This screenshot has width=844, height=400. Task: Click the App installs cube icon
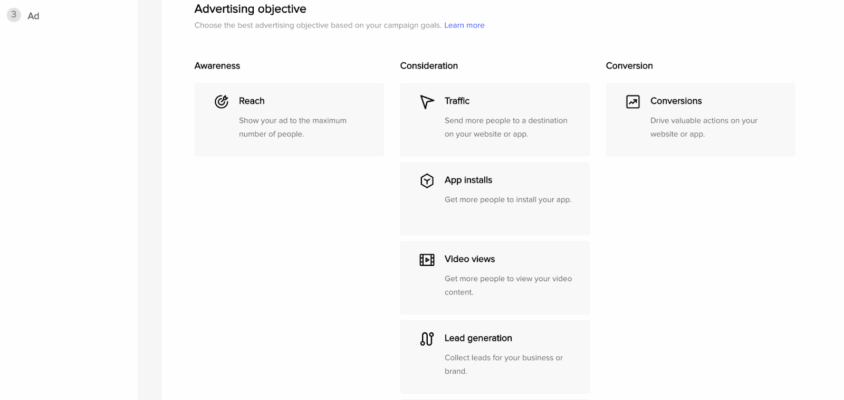pyautogui.click(x=427, y=181)
